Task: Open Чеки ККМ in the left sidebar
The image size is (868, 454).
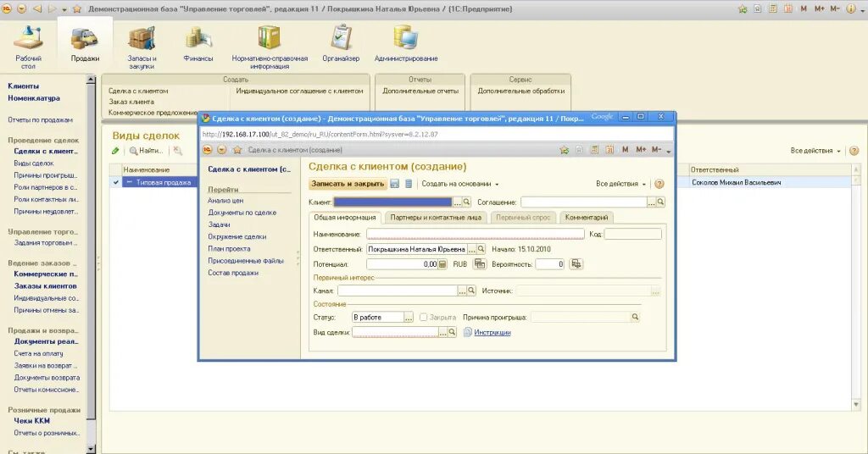Action: [31, 421]
